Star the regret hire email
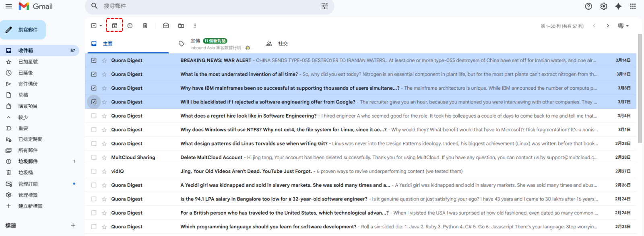The height and width of the screenshot is (236, 644). [x=104, y=116]
